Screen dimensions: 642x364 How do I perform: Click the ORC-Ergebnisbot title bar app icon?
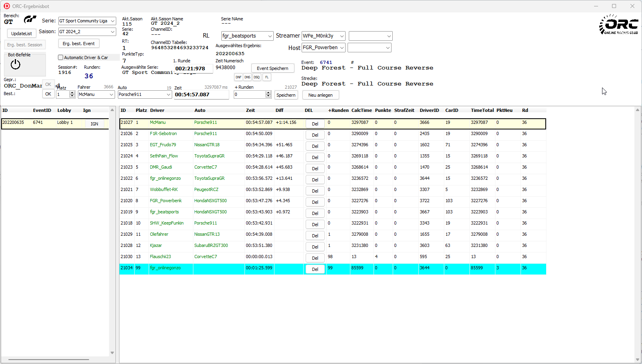pyautogui.click(x=7, y=6)
